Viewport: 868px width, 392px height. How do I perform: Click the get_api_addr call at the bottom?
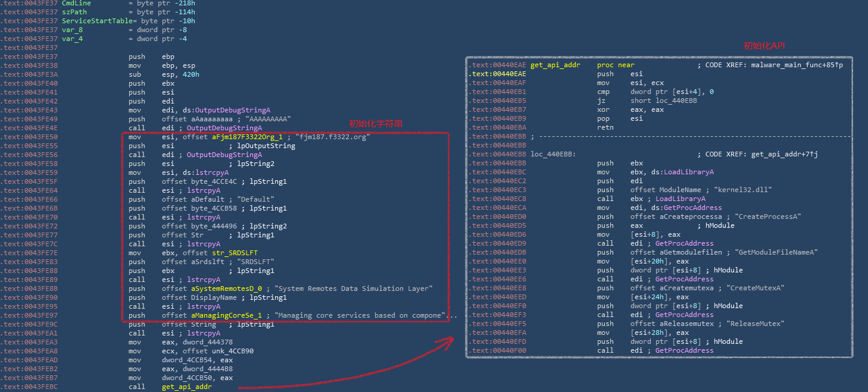coord(186,387)
